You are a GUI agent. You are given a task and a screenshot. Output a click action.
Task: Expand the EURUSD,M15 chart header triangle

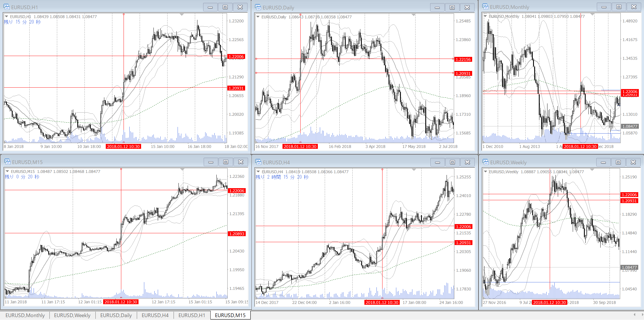tap(7, 171)
